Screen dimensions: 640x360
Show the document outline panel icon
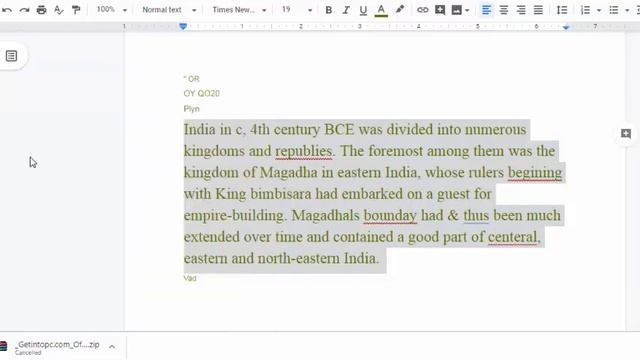pyautogui.click(x=11, y=56)
